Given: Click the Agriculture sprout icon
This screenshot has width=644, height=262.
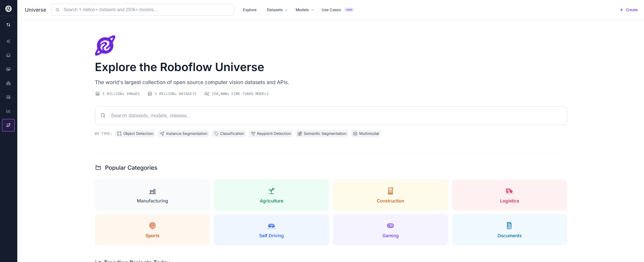Looking at the screenshot, I should coord(272,191).
